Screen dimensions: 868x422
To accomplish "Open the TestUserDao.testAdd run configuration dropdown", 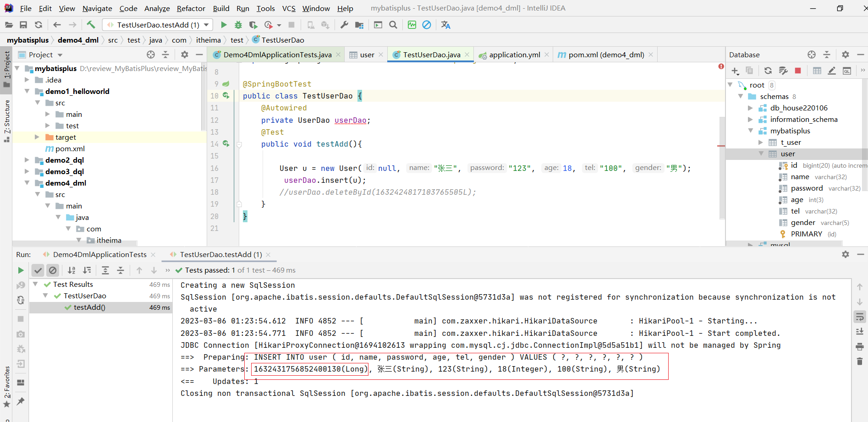I will pos(158,25).
